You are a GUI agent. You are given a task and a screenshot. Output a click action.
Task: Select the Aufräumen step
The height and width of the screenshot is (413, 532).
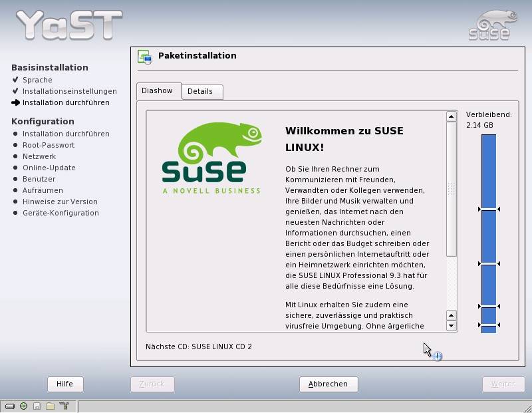[43, 190]
